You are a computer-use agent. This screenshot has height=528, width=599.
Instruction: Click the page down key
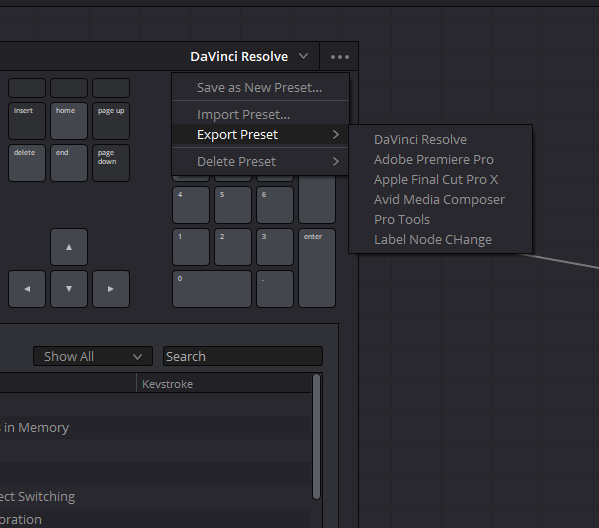[x=111, y=163]
